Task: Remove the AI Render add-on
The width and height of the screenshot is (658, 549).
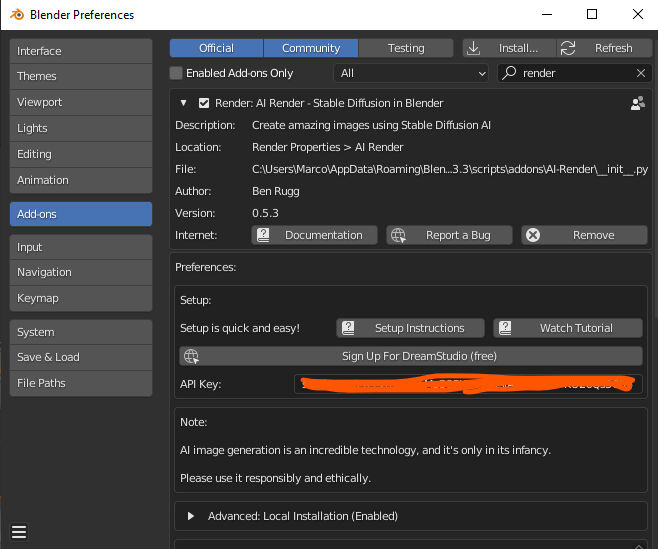Action: tap(585, 235)
